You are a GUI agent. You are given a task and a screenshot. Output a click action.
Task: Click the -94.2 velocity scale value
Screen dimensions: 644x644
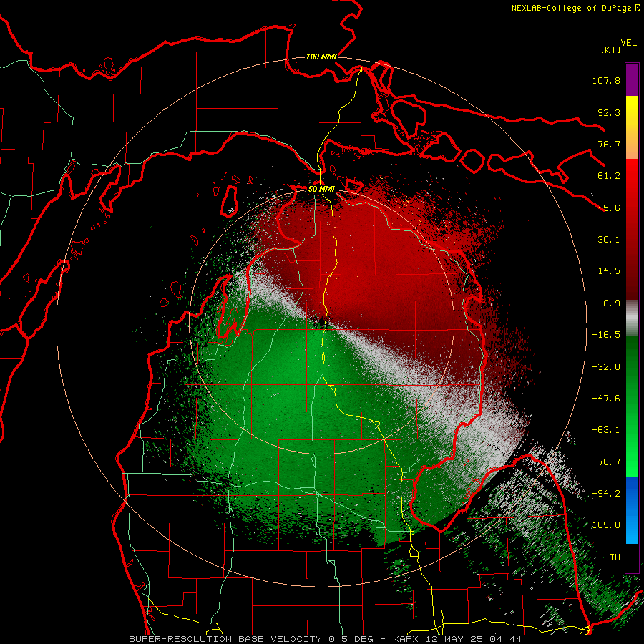coord(606,494)
